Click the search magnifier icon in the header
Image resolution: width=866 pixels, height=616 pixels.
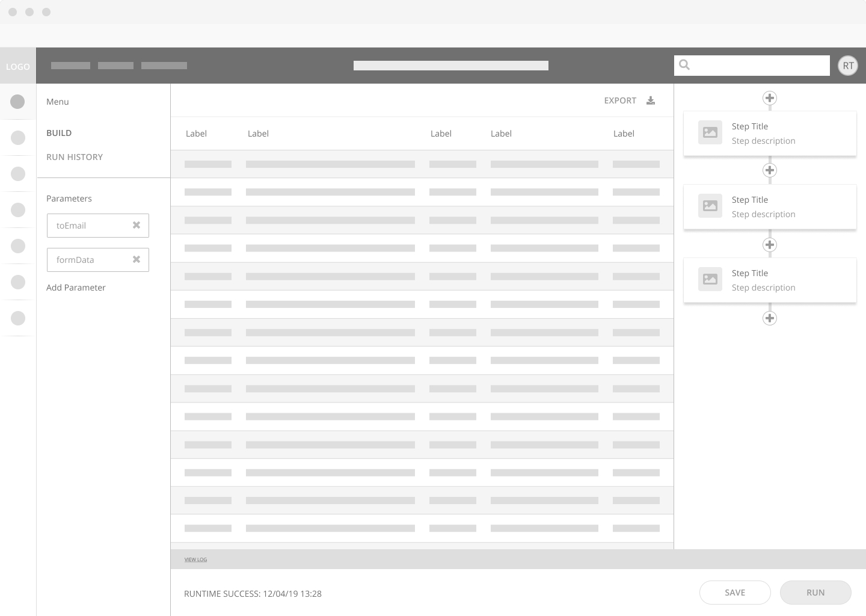coord(685,65)
